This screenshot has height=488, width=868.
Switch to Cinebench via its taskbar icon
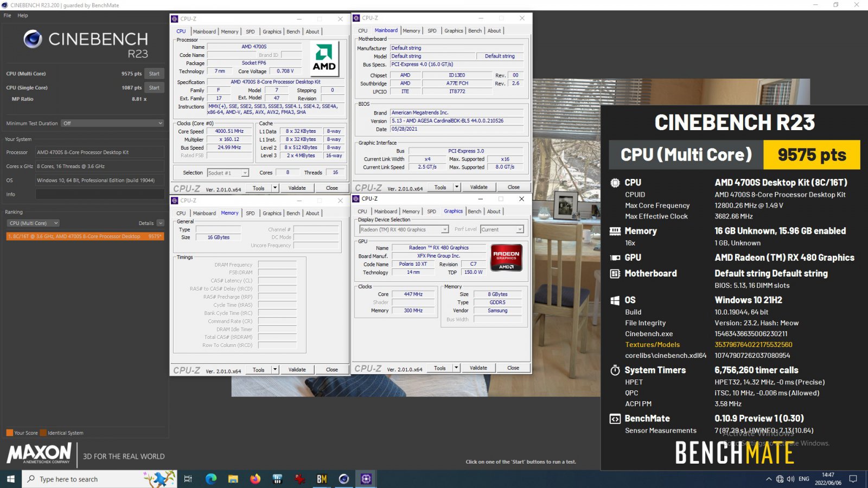(x=344, y=479)
